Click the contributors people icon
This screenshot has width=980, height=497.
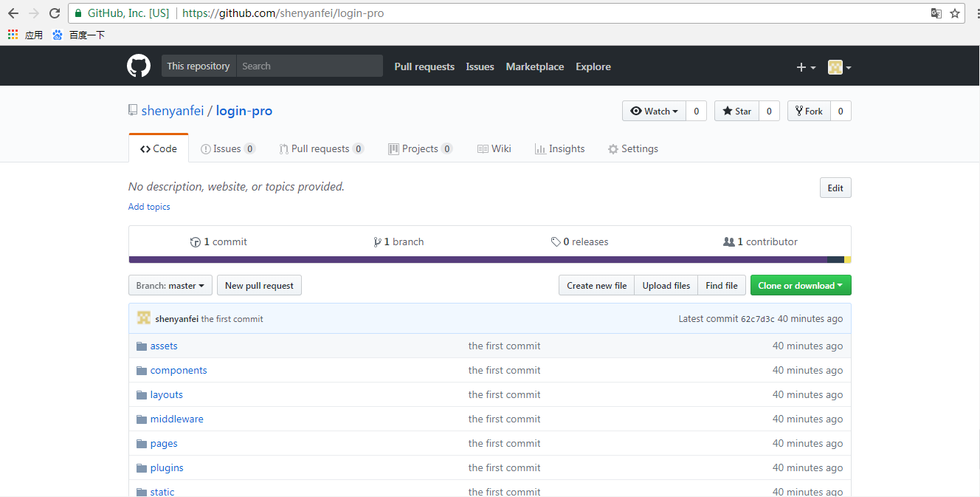[x=729, y=241]
